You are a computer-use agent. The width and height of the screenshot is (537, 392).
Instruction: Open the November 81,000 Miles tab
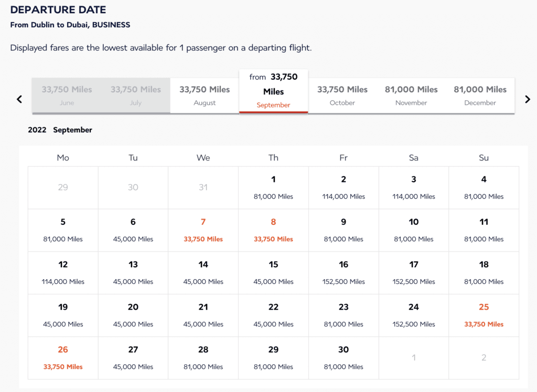(411, 95)
